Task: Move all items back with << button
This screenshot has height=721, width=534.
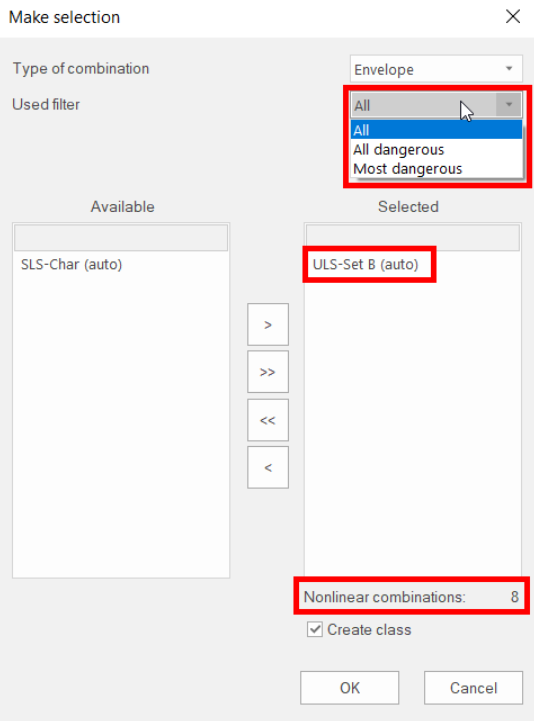Action: [268, 420]
